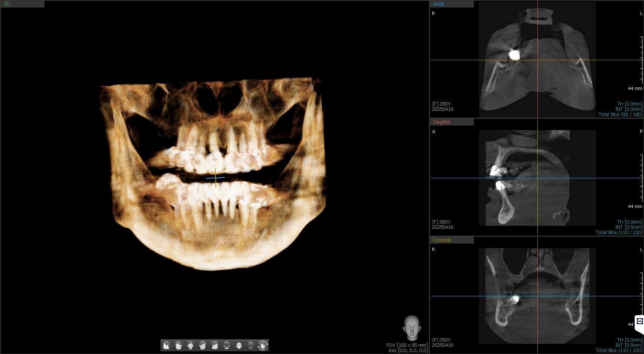
Task: Click the bright restoration in Axial slice
Action: point(514,55)
